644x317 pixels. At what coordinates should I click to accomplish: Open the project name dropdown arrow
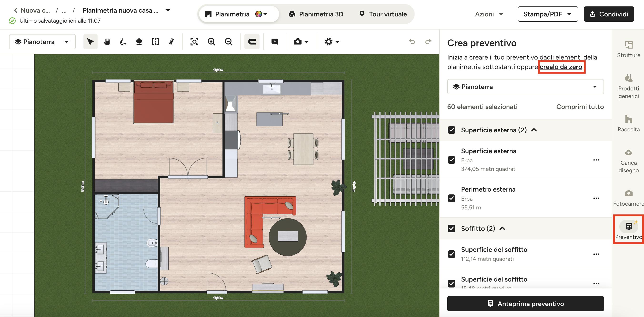(168, 10)
